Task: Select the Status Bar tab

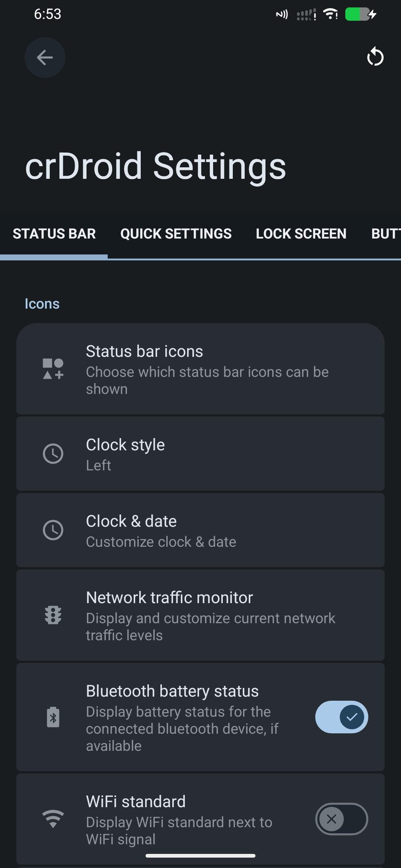Action: pyautogui.click(x=54, y=234)
